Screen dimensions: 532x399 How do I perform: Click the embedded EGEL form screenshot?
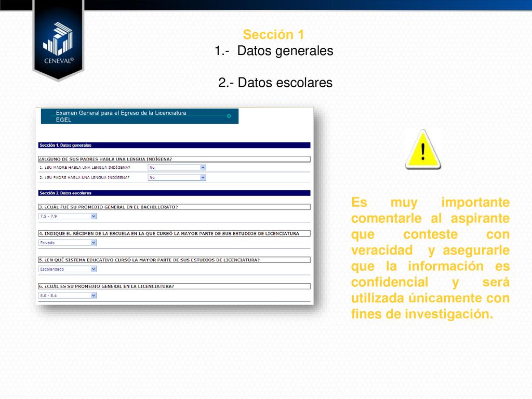tap(175, 206)
